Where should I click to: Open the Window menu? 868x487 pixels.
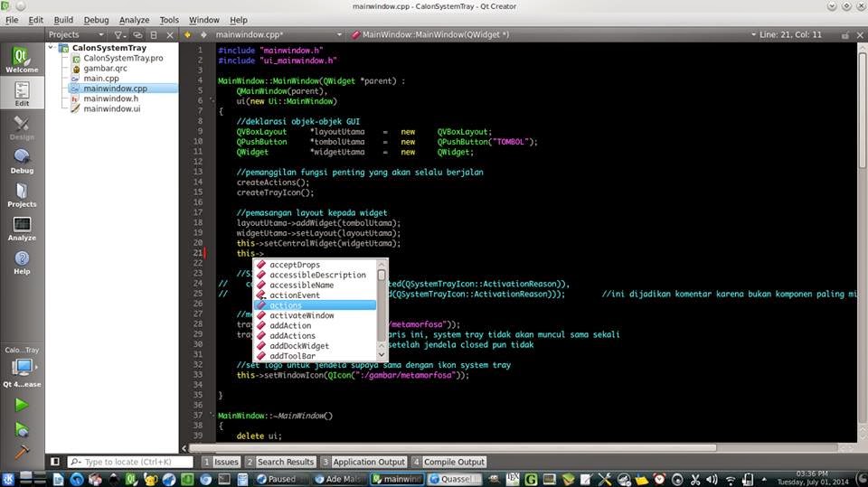click(x=203, y=20)
